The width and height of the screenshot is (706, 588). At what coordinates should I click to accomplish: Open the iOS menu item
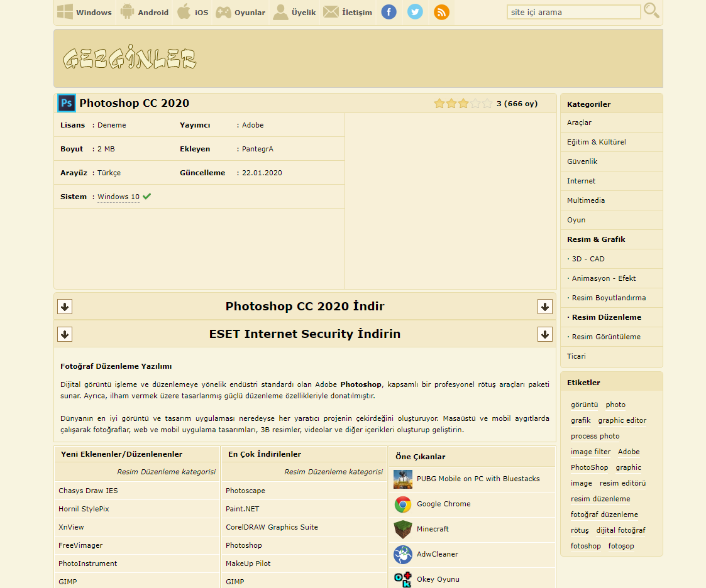201,13
